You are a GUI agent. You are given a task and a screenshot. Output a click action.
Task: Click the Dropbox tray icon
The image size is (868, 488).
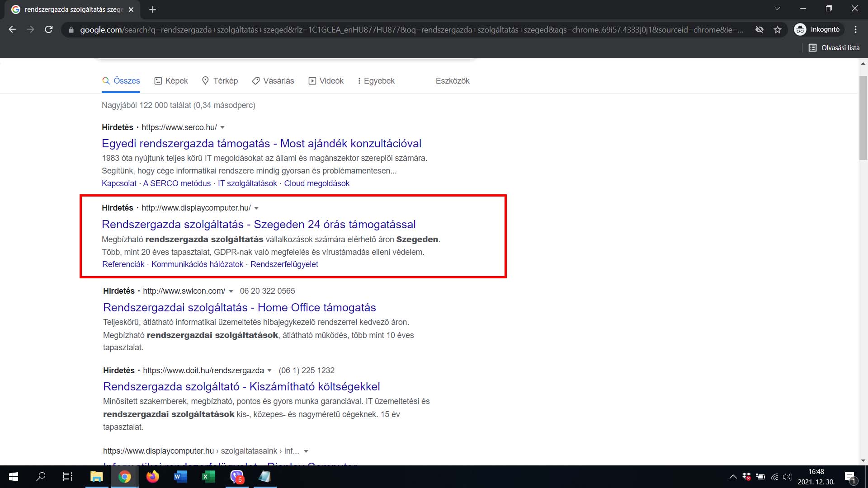[x=747, y=477]
